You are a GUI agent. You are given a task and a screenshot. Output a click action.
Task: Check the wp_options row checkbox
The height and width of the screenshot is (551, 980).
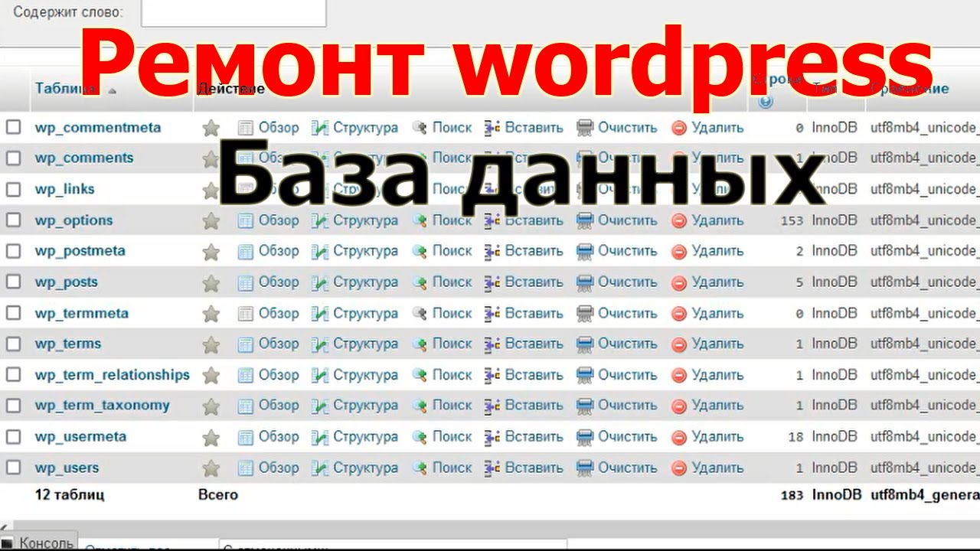pos(13,220)
